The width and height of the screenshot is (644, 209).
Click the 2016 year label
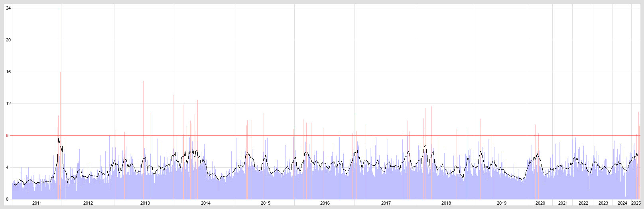[x=325, y=203]
